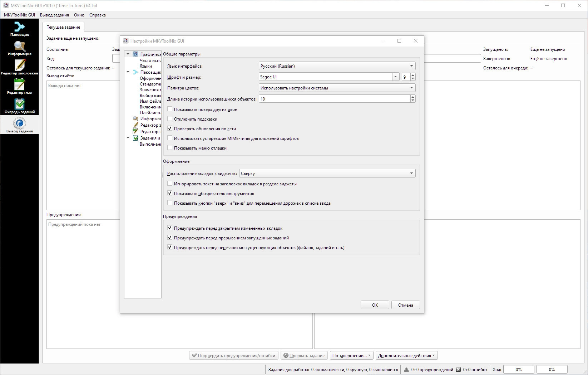Decrease history length with the down arrow

coord(413,101)
